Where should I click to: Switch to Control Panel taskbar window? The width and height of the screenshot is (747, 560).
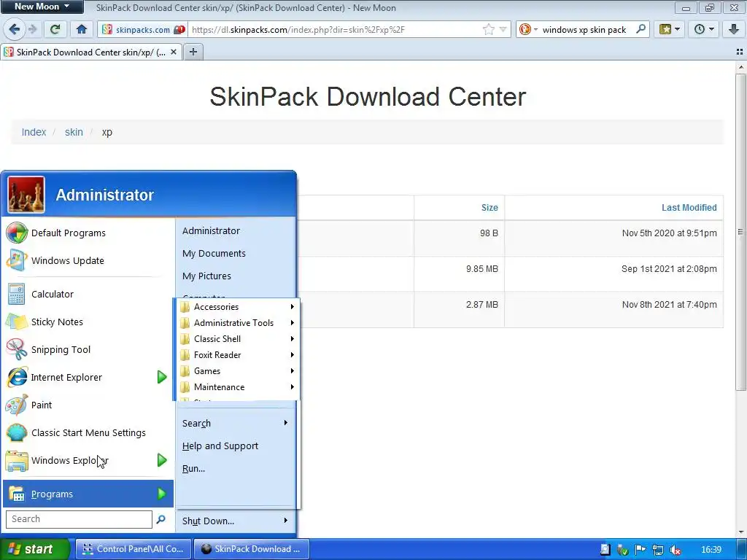coord(133,549)
